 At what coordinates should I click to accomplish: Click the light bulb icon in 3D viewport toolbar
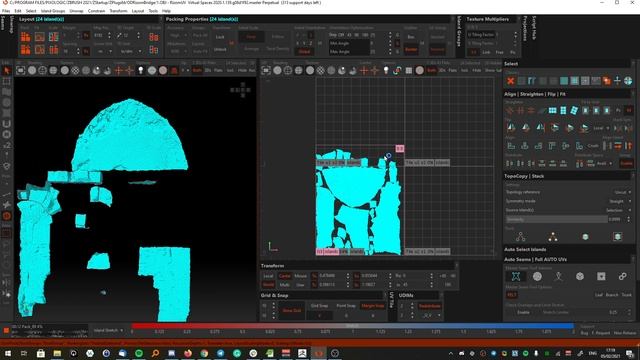[x=141, y=71]
